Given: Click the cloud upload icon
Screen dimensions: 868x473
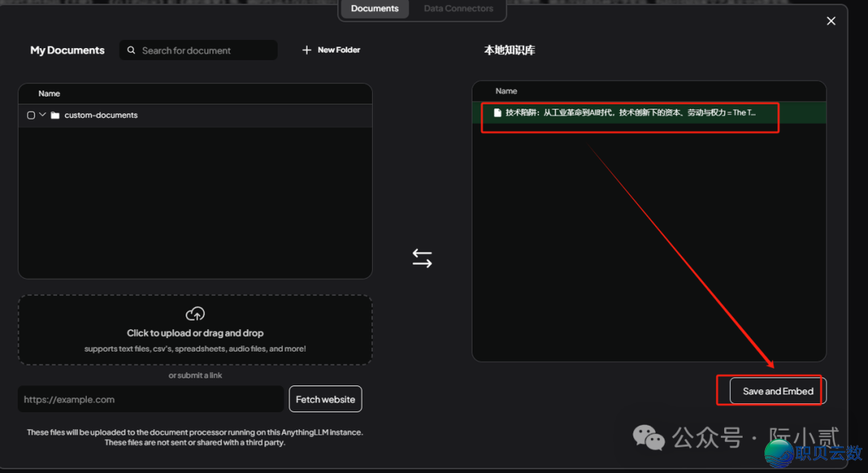Looking at the screenshot, I should [194, 314].
